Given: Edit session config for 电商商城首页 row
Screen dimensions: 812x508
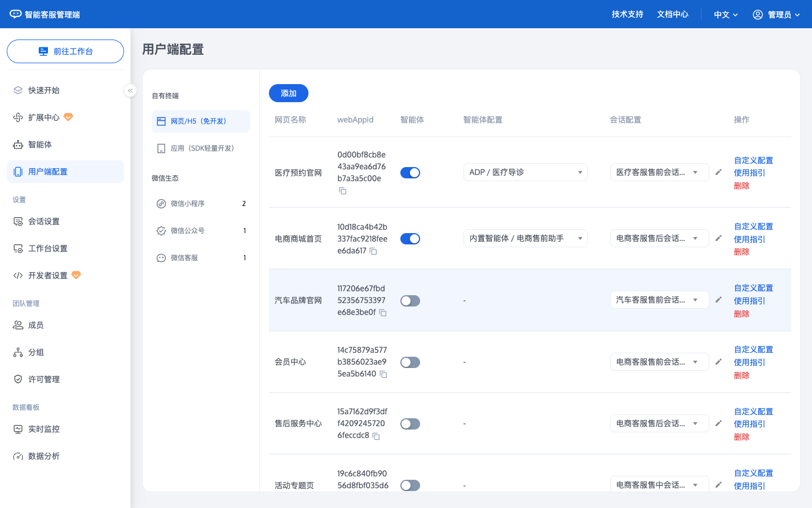Looking at the screenshot, I should coord(718,238).
